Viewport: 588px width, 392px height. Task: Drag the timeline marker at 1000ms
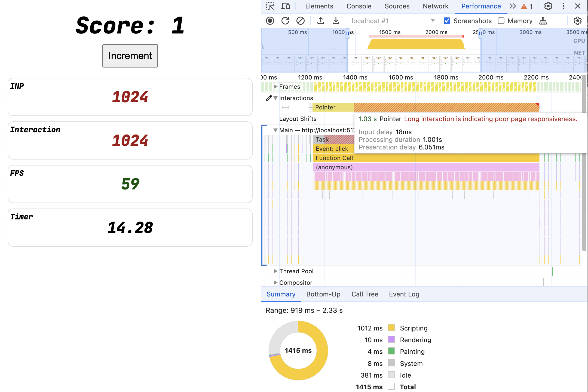click(x=347, y=32)
